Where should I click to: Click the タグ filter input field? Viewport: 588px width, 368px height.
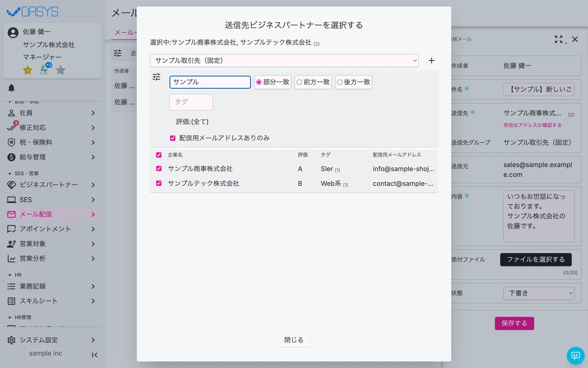(191, 102)
